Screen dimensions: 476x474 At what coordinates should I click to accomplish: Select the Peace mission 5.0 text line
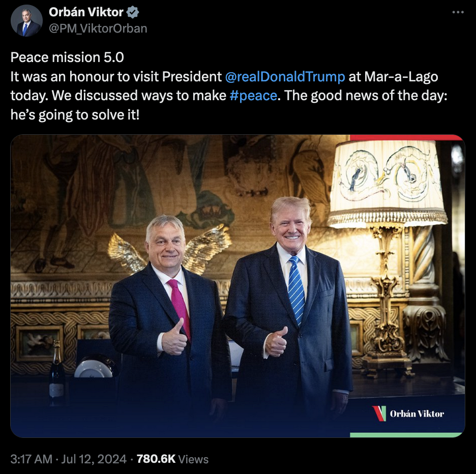point(67,57)
